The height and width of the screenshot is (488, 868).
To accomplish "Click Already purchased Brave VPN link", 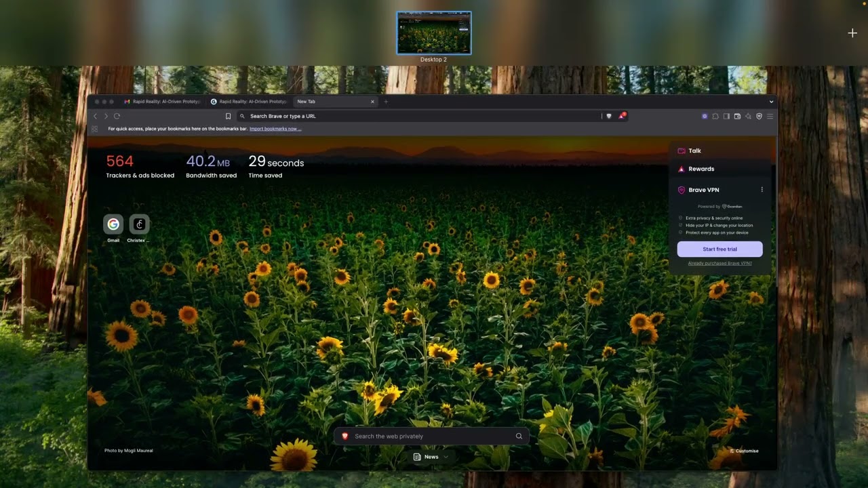I will tap(719, 264).
